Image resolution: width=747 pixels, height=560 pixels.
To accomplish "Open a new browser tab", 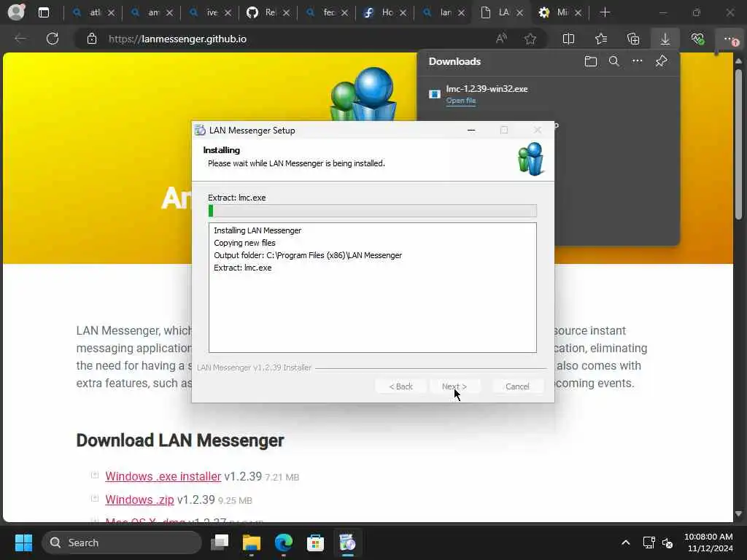I will tap(605, 12).
